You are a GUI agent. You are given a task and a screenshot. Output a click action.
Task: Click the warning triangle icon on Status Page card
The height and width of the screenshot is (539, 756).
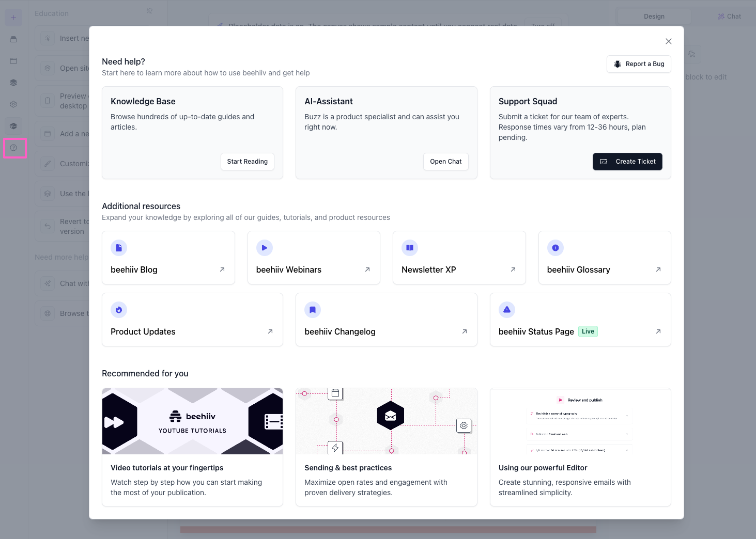click(x=507, y=310)
